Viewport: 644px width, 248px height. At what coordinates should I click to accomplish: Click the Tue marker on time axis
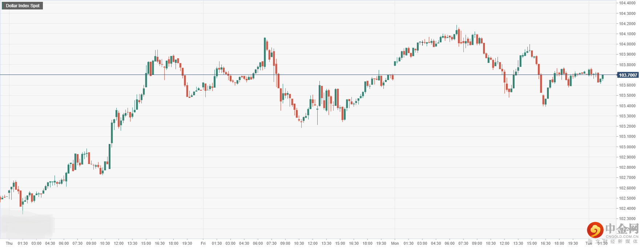[589, 243]
